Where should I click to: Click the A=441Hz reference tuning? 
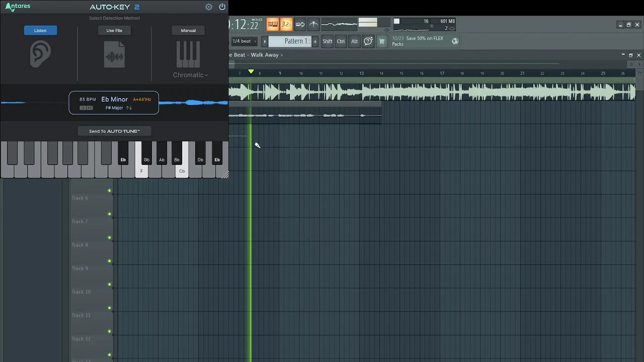(142, 100)
